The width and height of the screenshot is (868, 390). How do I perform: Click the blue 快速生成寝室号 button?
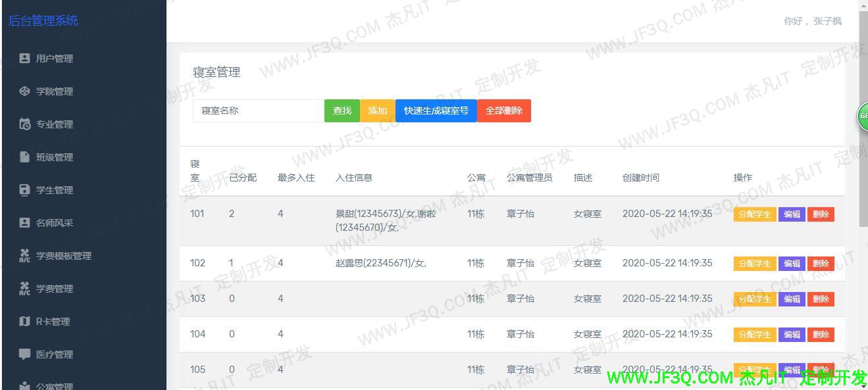tap(436, 110)
